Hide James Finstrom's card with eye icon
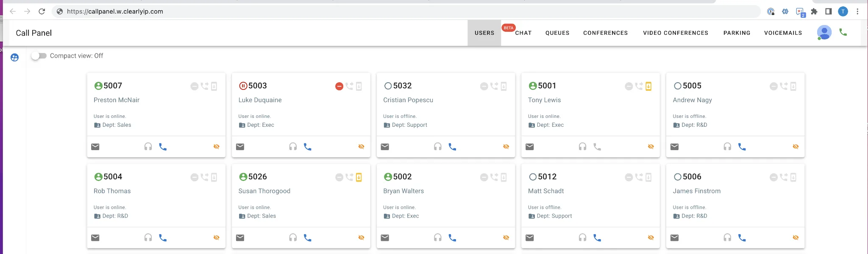This screenshot has width=868, height=254. pyautogui.click(x=796, y=238)
